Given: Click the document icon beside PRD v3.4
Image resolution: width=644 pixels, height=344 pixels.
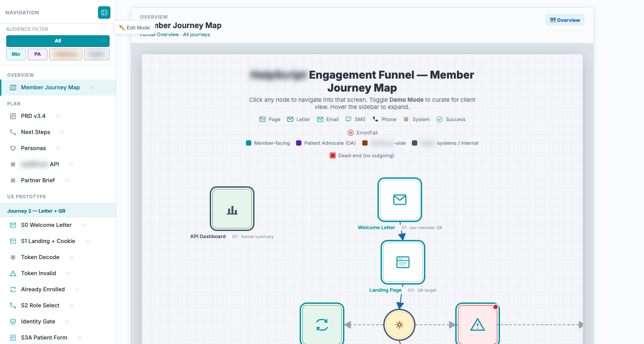Looking at the screenshot, I should coord(13,116).
